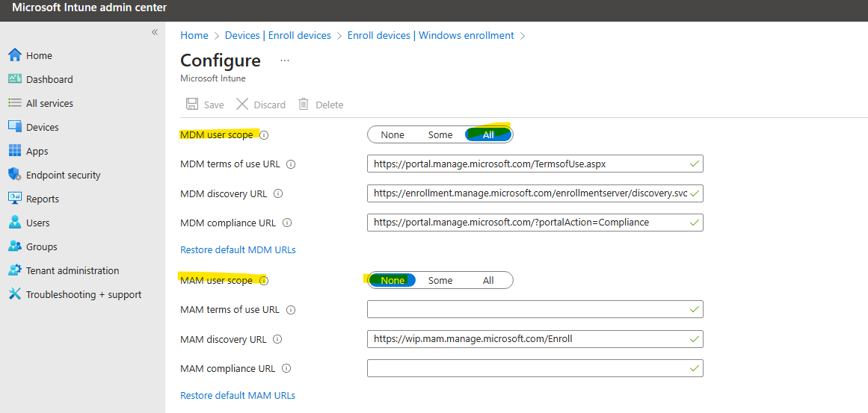Click the MDM discovery URL field
Image resolution: width=868 pixels, height=413 pixels.
click(x=535, y=193)
